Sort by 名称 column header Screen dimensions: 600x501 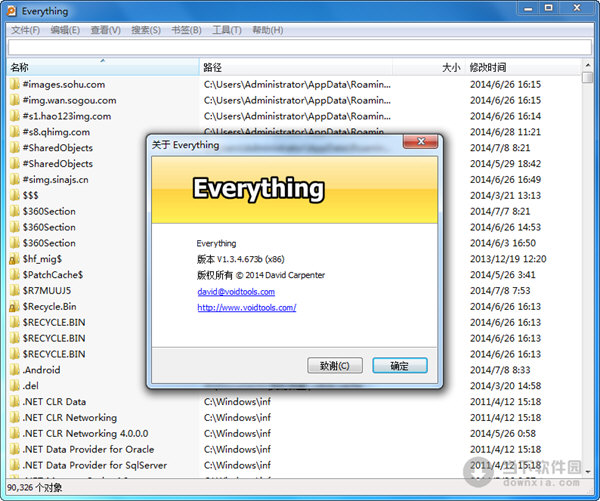[103, 67]
